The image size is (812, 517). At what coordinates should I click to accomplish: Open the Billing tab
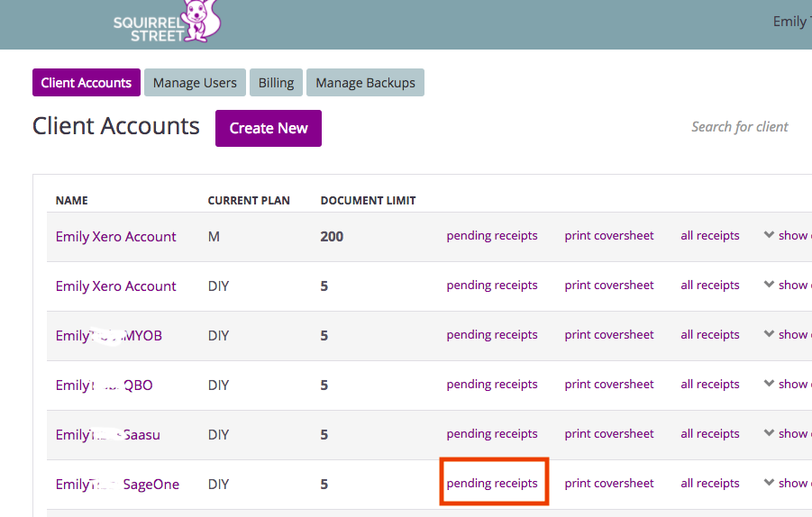click(276, 83)
